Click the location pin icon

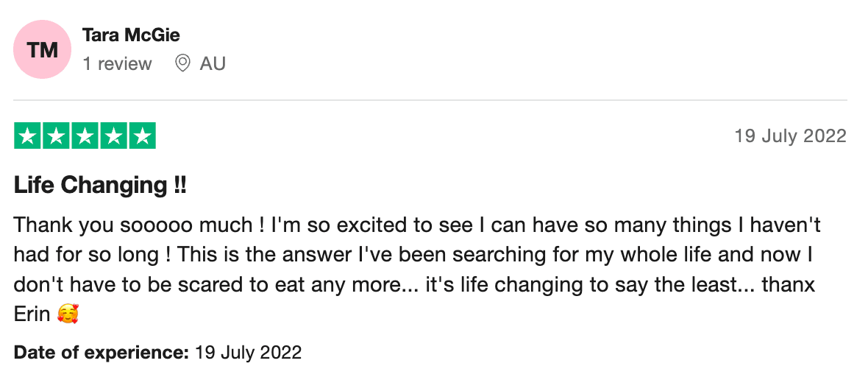click(182, 64)
